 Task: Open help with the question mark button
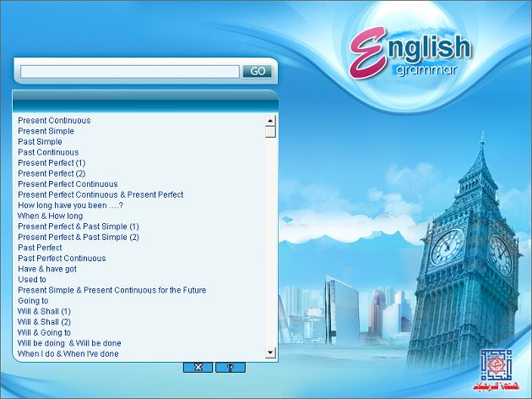click(231, 367)
